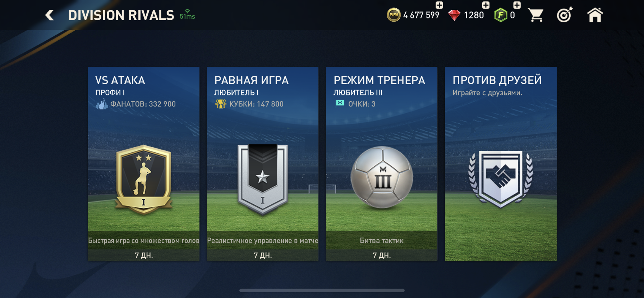Return to the home screen
Image resolution: width=644 pixels, height=298 pixels.
595,15
